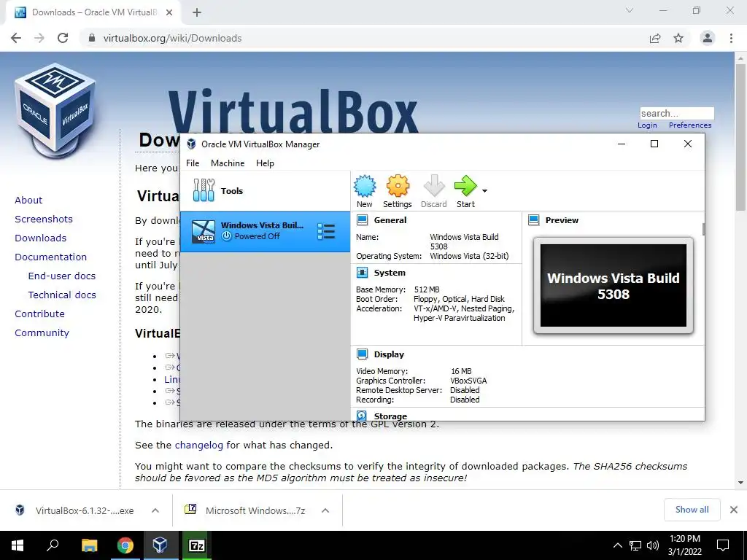The height and width of the screenshot is (560, 747).
Task: Close the Chrome downloads bar
Action: pyautogui.click(x=734, y=510)
